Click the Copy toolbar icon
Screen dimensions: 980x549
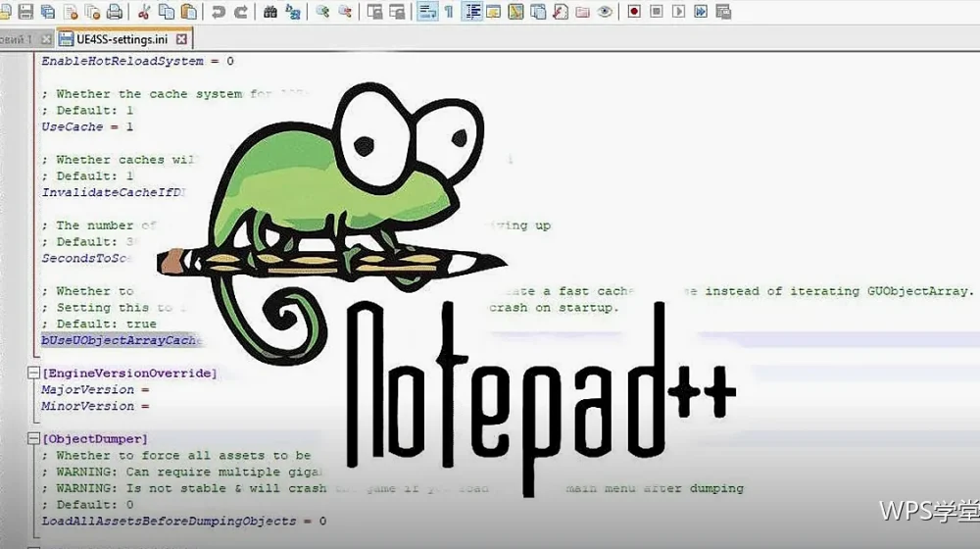point(167,11)
